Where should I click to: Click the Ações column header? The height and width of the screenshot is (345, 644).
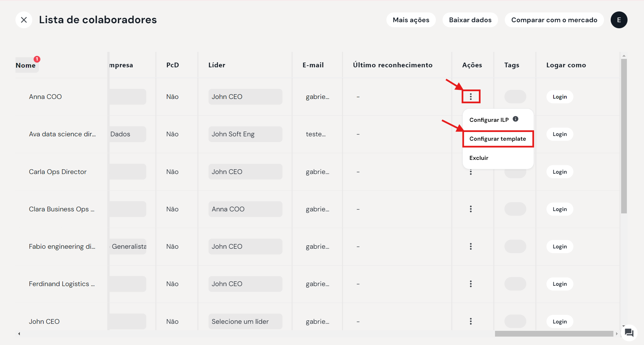[x=472, y=65]
